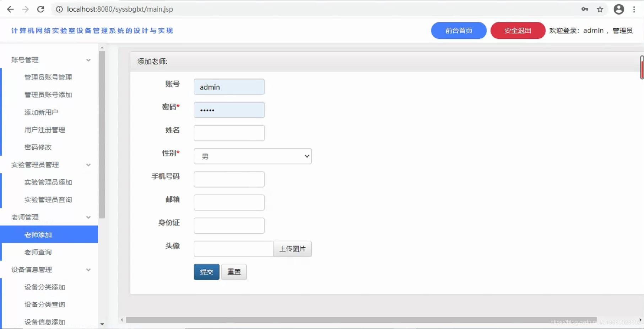Open the browser three-dot menu

[x=634, y=9]
